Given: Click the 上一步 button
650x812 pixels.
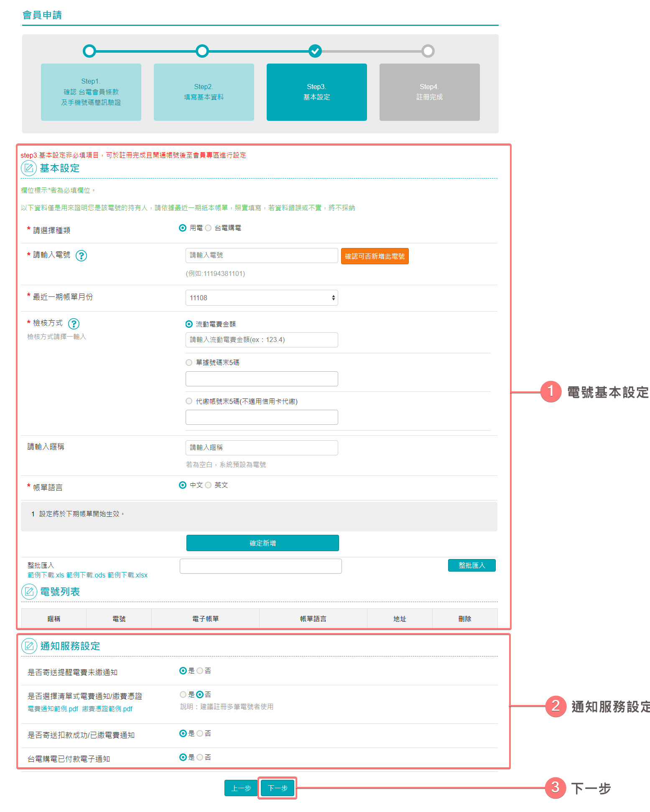Looking at the screenshot, I should click(241, 788).
